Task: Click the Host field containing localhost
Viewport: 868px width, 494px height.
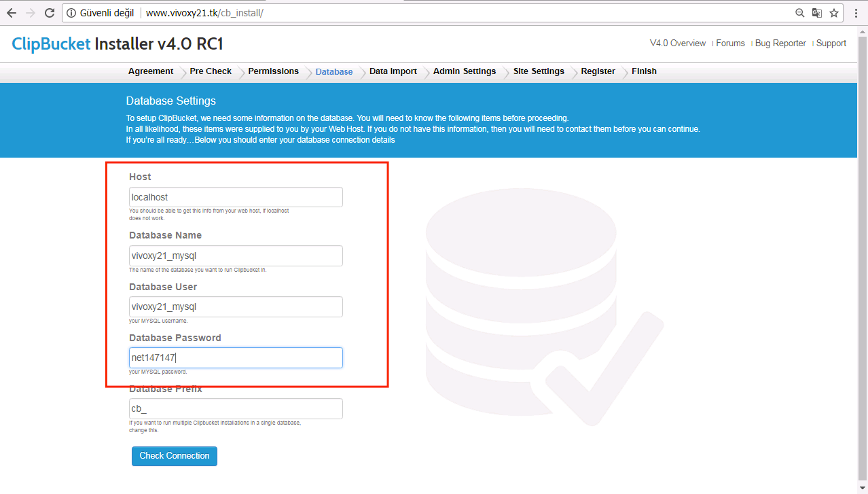Action: pyautogui.click(x=236, y=197)
